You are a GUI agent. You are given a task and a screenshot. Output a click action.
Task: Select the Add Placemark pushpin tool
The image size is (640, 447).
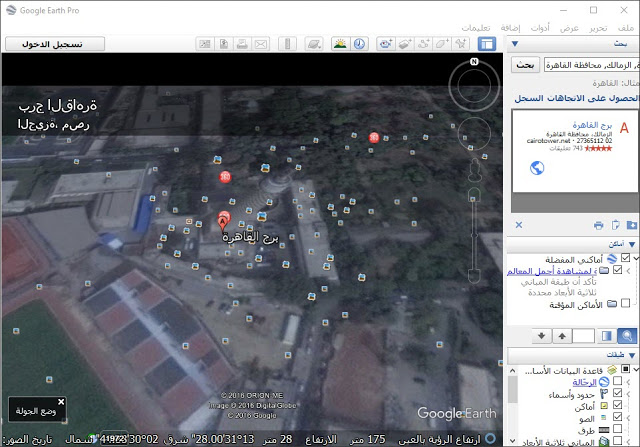tap(461, 44)
